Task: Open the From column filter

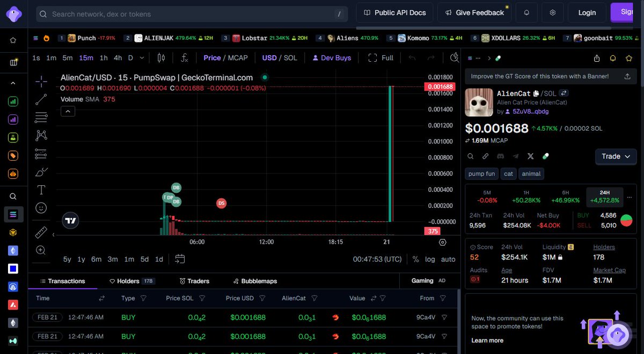Action: coord(443,298)
